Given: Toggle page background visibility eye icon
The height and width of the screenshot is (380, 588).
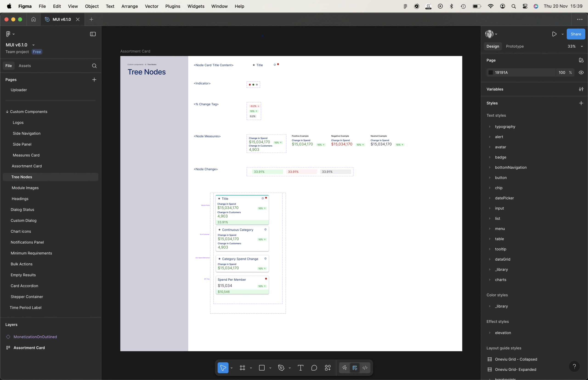Looking at the screenshot, I should pos(581,73).
